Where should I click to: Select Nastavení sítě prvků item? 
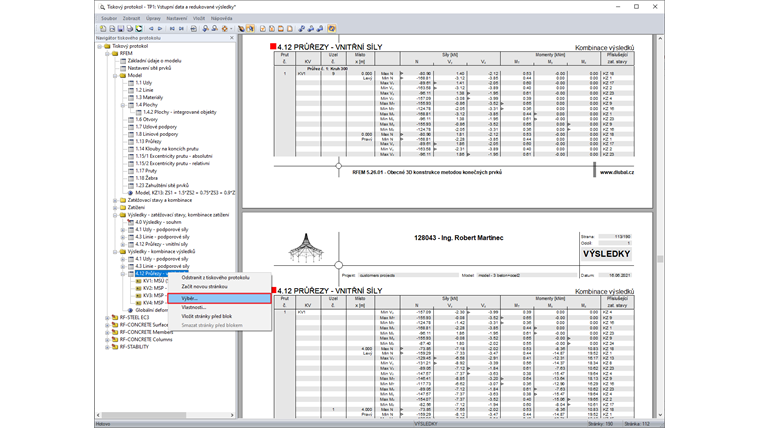coord(149,68)
